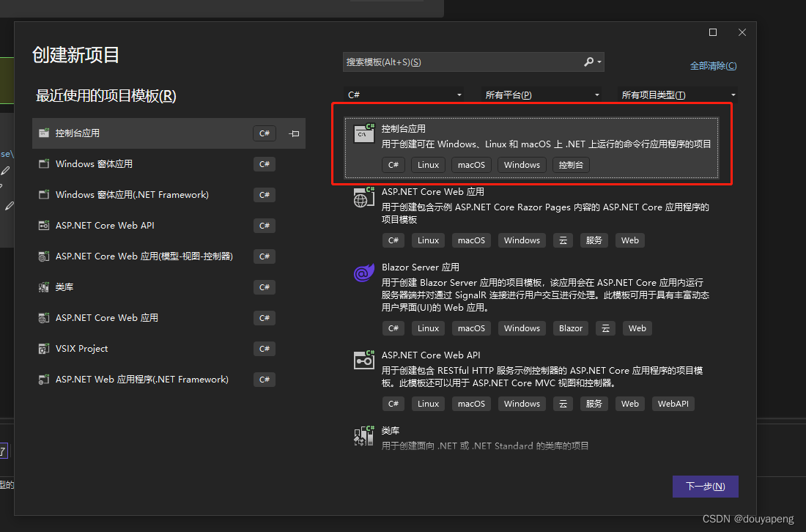Click the 类库 template icon in results list

point(364,436)
